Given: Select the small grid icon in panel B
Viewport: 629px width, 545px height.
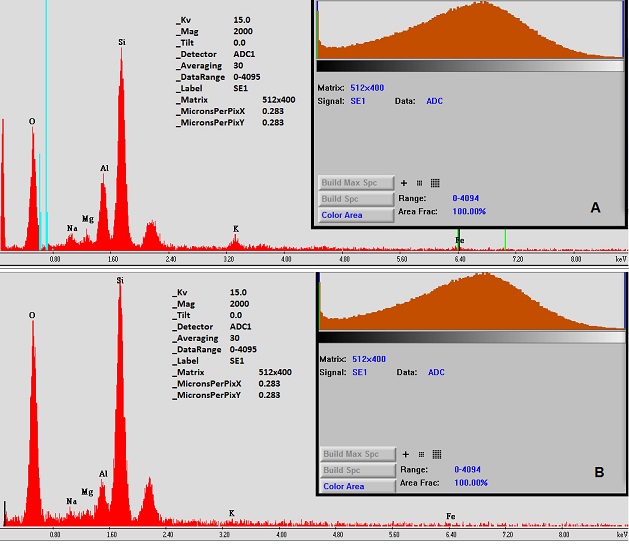Looking at the screenshot, I should coord(419,454).
